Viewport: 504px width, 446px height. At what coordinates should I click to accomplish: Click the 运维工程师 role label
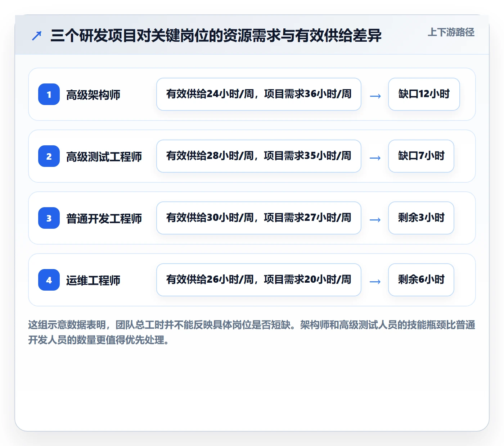93,280
